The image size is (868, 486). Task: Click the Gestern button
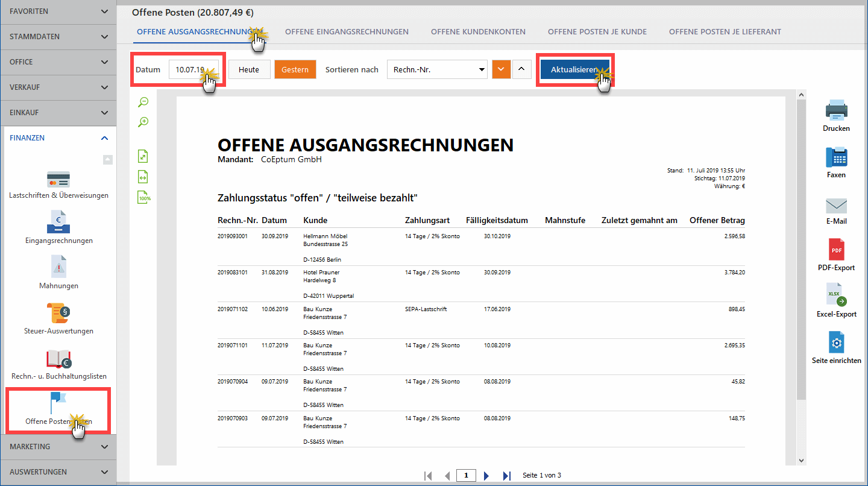tap(295, 69)
